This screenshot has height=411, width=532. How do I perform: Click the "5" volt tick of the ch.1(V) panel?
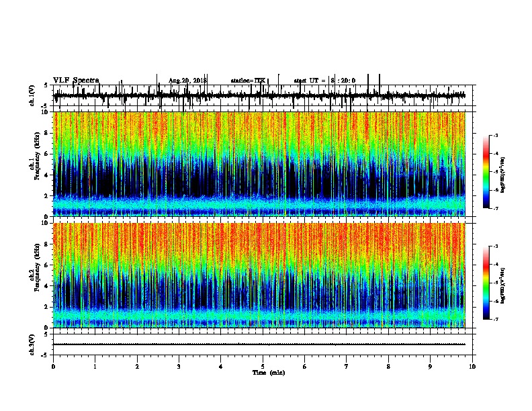tap(46, 85)
